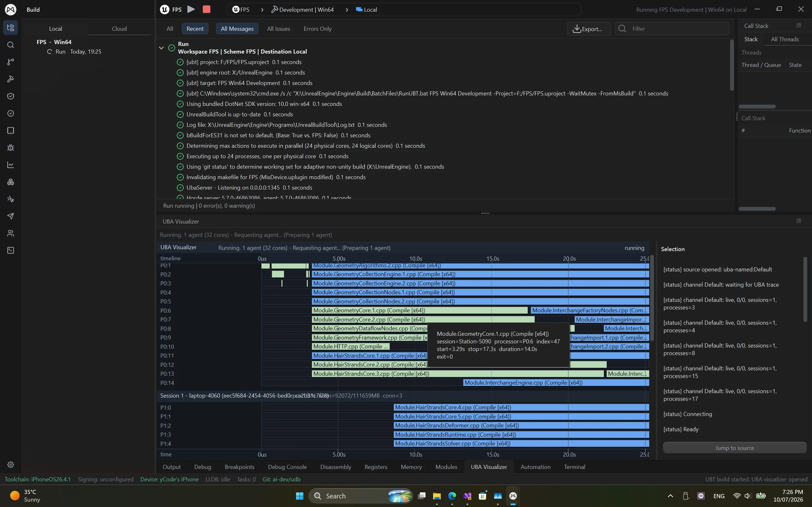Open the device tablet sidebar icon

[x=10, y=130]
